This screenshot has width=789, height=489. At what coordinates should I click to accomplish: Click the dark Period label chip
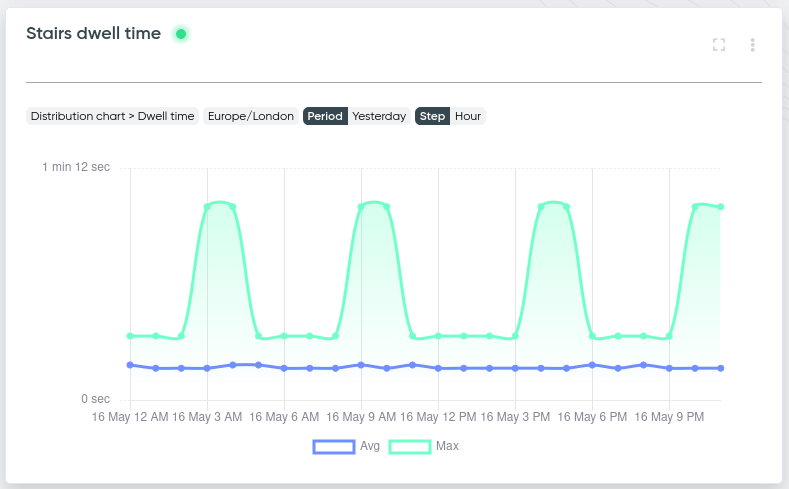click(x=325, y=116)
